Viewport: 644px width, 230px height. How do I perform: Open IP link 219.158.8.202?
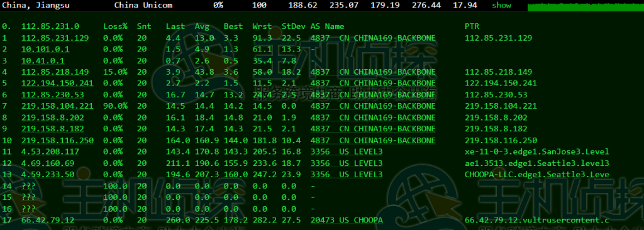pos(53,118)
